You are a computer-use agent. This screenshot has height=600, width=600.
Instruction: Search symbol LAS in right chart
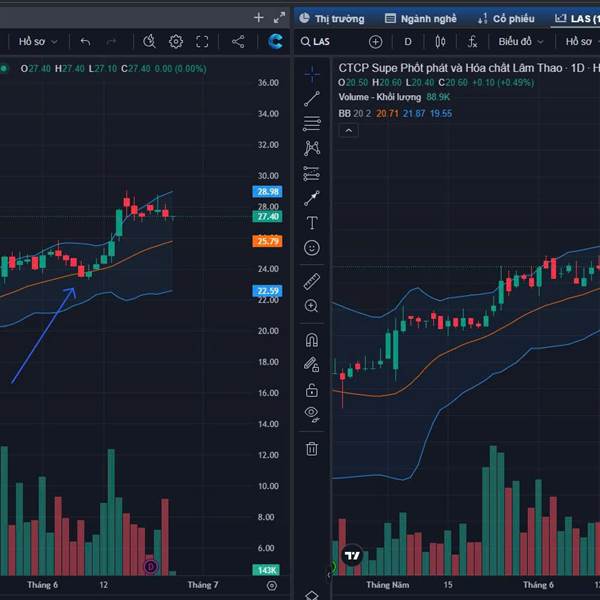(x=315, y=41)
